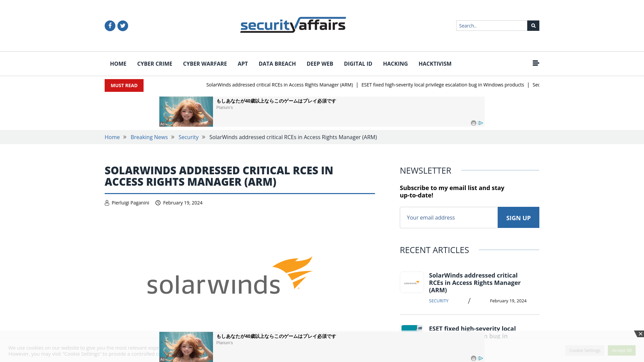
Task: Click the DEEP WEB tab item
Action: pyautogui.click(x=320, y=64)
